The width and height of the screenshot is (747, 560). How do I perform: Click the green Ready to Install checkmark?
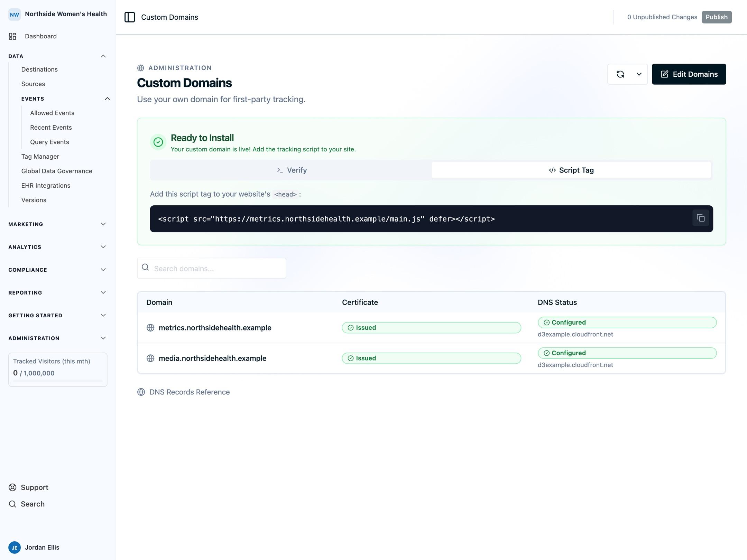point(158,142)
